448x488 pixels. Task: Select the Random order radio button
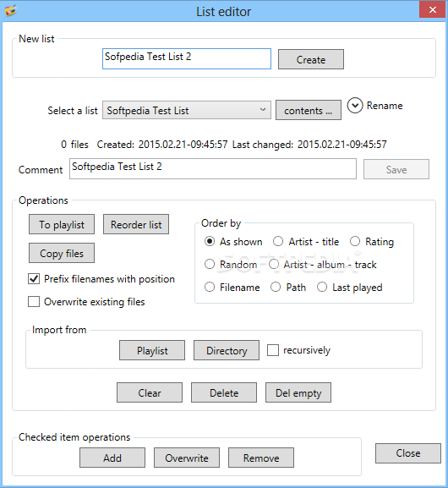(x=210, y=264)
